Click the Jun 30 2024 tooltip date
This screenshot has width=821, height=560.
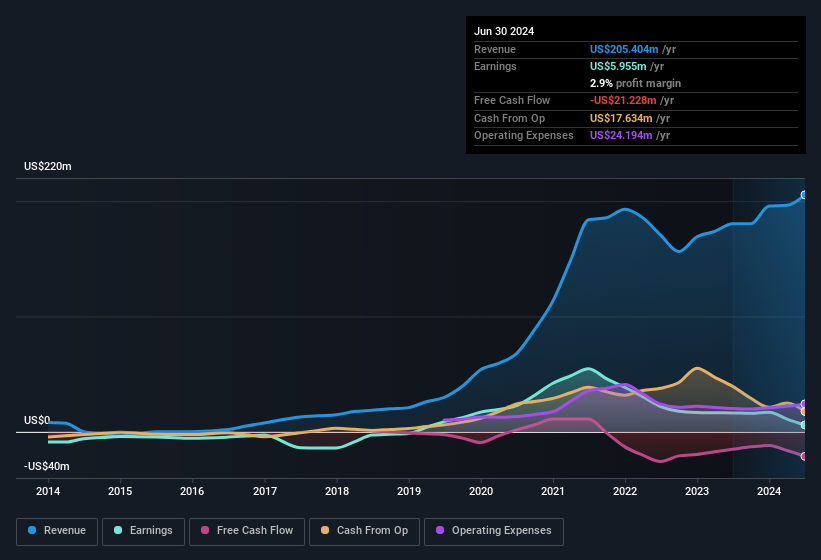504,31
